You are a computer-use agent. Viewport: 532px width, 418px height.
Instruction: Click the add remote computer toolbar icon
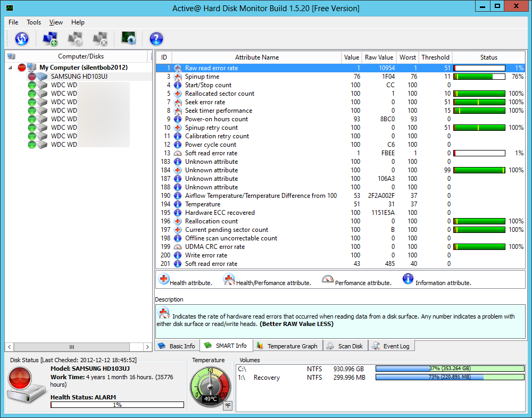[50, 39]
